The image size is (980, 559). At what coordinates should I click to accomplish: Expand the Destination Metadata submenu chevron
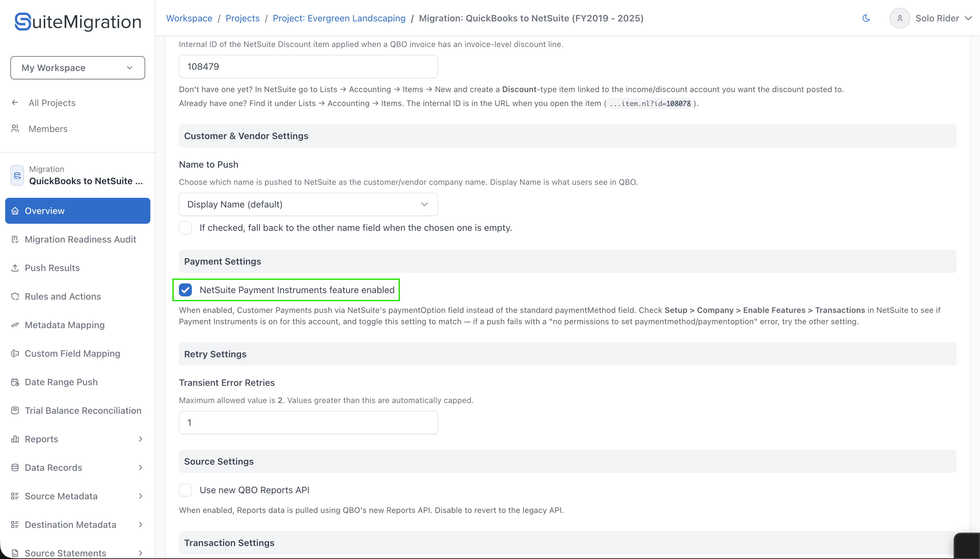pyautogui.click(x=140, y=524)
